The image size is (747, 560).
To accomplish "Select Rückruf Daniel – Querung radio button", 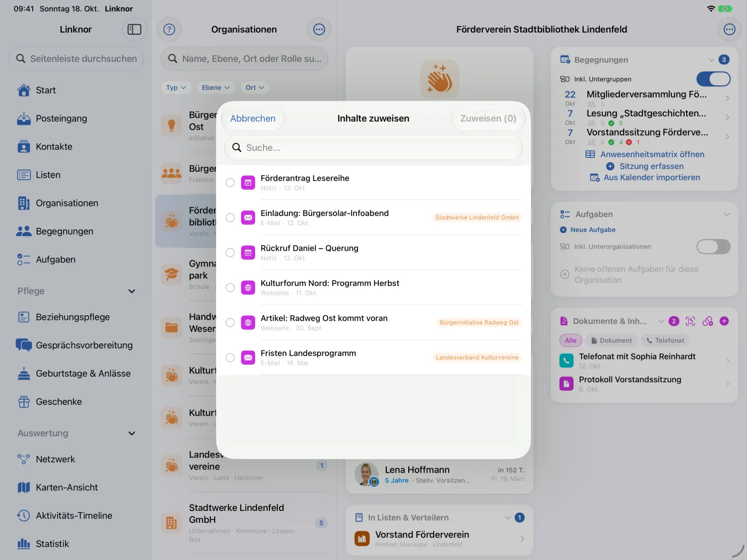I will pyautogui.click(x=230, y=253).
